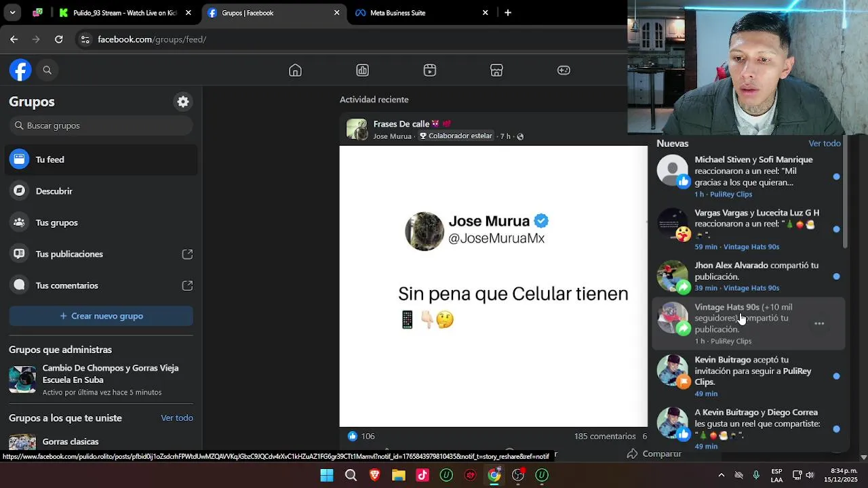This screenshot has width=868, height=488.
Task: Open options menu on Vintage Hats notification
Action: (x=819, y=323)
